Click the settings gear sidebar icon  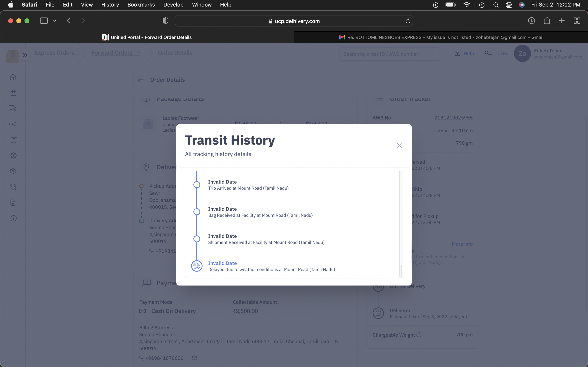[x=13, y=171]
